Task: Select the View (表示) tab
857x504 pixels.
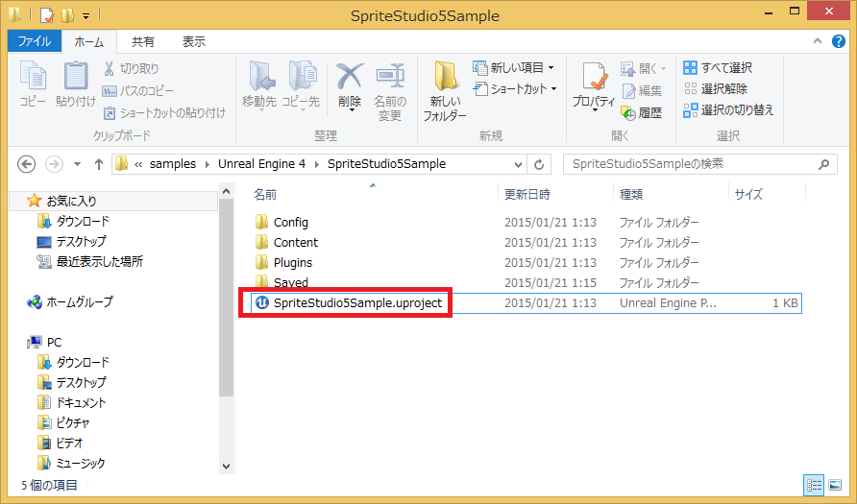Action: (193, 41)
